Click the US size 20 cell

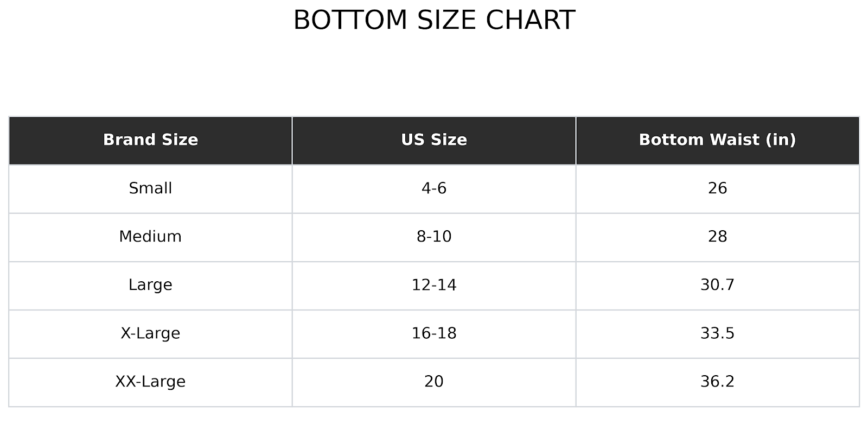(434, 382)
